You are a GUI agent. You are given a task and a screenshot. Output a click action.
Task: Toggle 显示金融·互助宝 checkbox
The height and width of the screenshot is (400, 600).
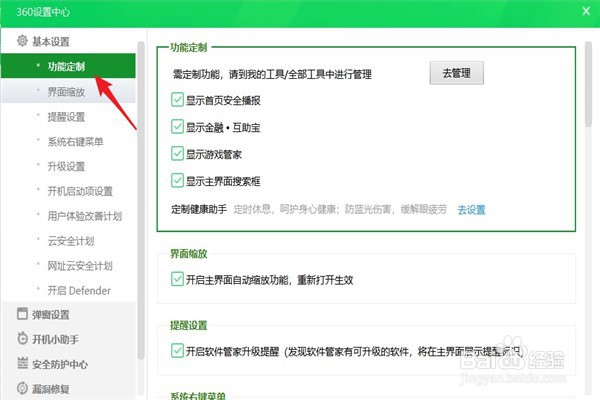[x=177, y=127]
